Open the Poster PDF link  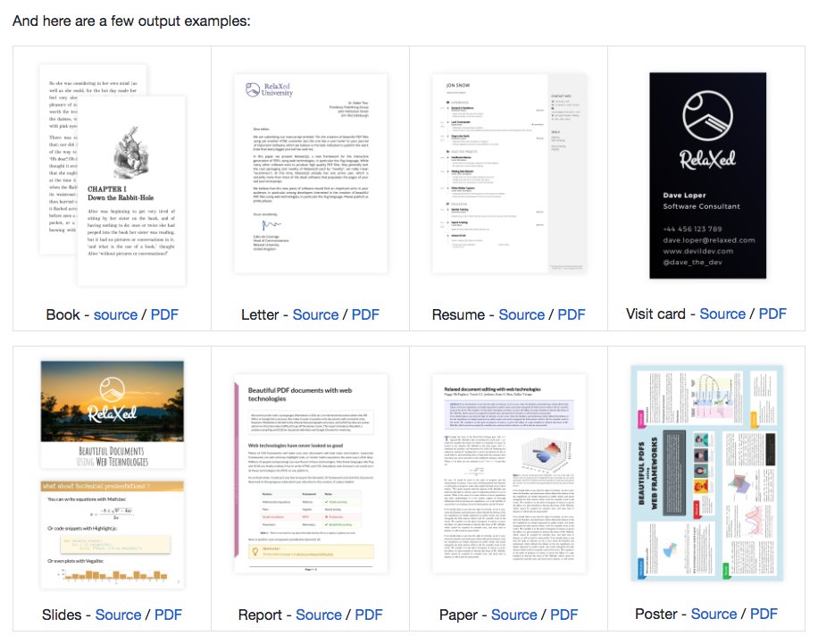click(x=764, y=614)
